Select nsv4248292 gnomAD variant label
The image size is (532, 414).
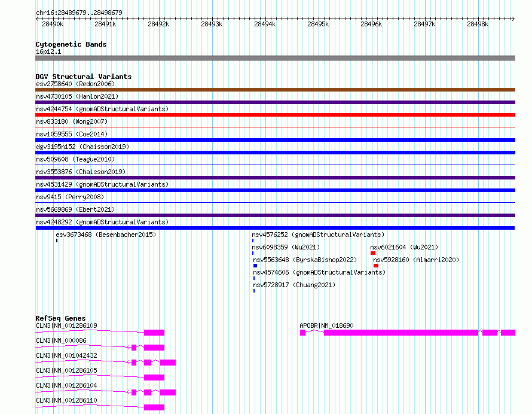(x=102, y=222)
